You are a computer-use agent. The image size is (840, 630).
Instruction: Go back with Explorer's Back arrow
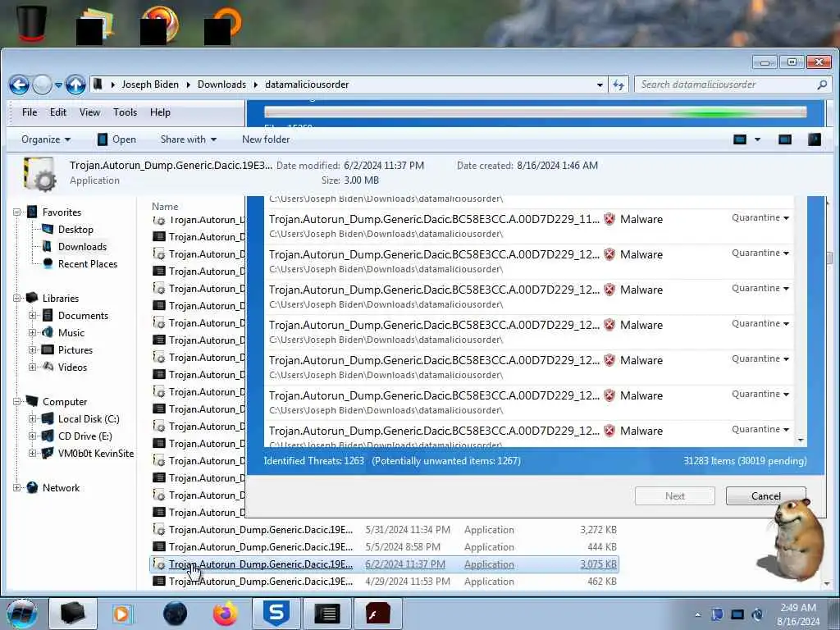(20, 84)
